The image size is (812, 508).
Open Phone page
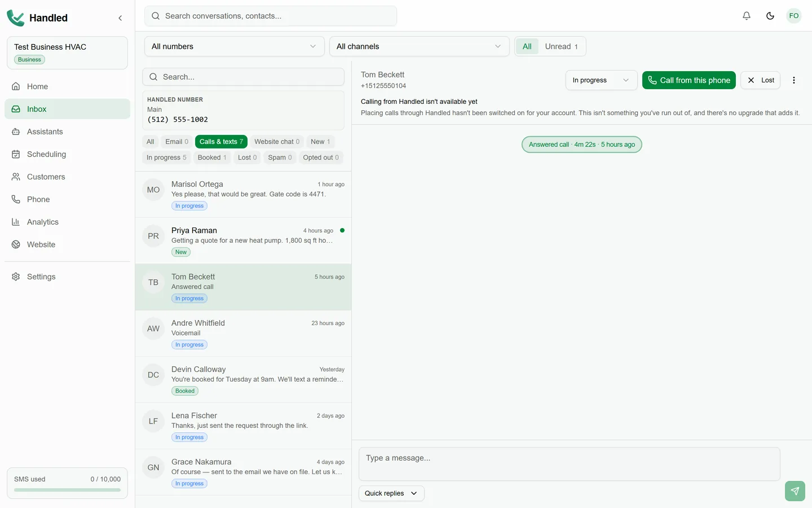tap(67, 199)
